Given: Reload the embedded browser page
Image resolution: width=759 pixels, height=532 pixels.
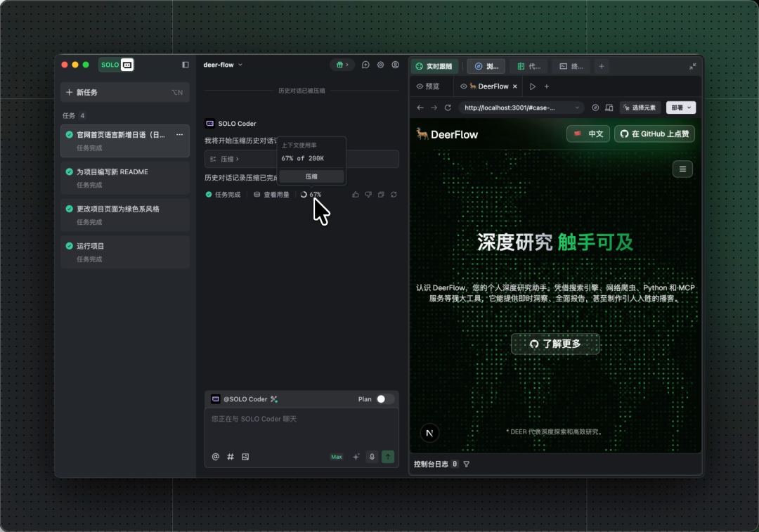Looking at the screenshot, I should [448, 108].
